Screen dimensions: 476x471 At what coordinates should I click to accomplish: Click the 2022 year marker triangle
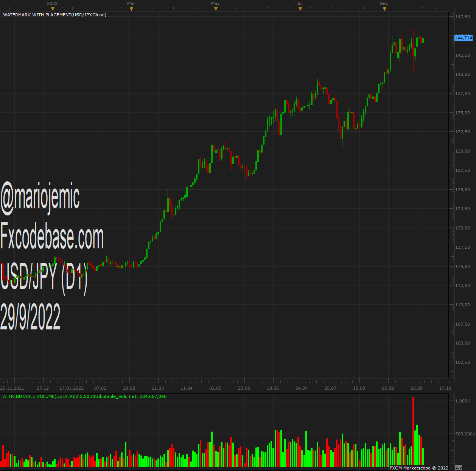53,9
